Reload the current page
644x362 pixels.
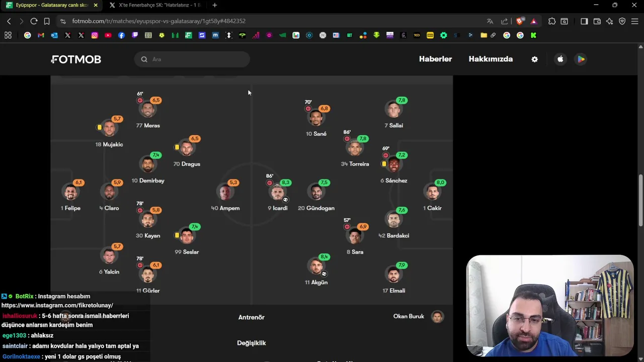point(34,21)
